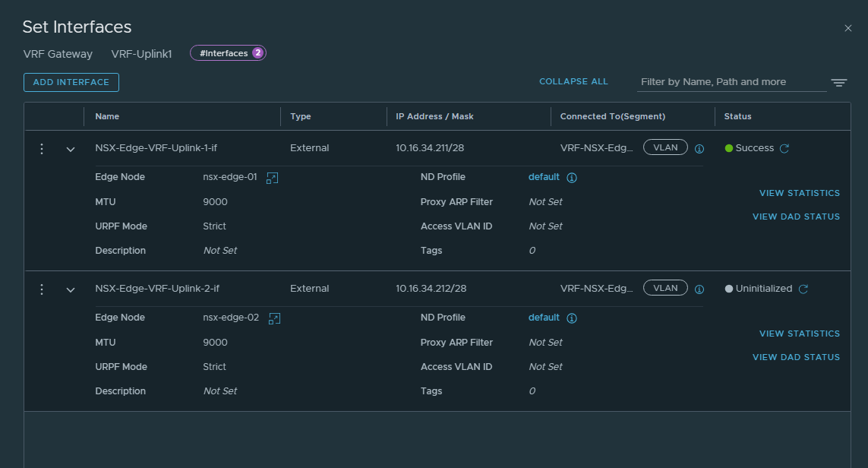The width and height of the screenshot is (868, 468).
Task: Open actions menu for NSX-Edge-VRF-Uplink-2-if
Action: 42,289
